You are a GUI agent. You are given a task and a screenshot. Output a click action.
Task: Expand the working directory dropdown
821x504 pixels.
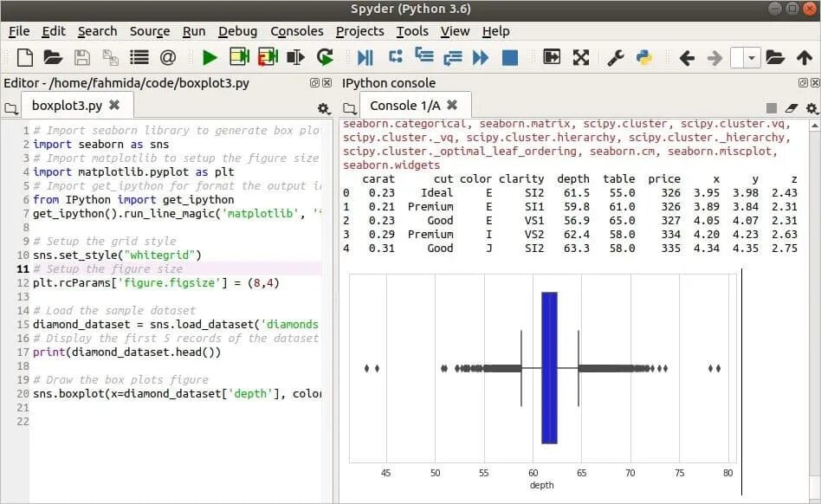point(752,57)
